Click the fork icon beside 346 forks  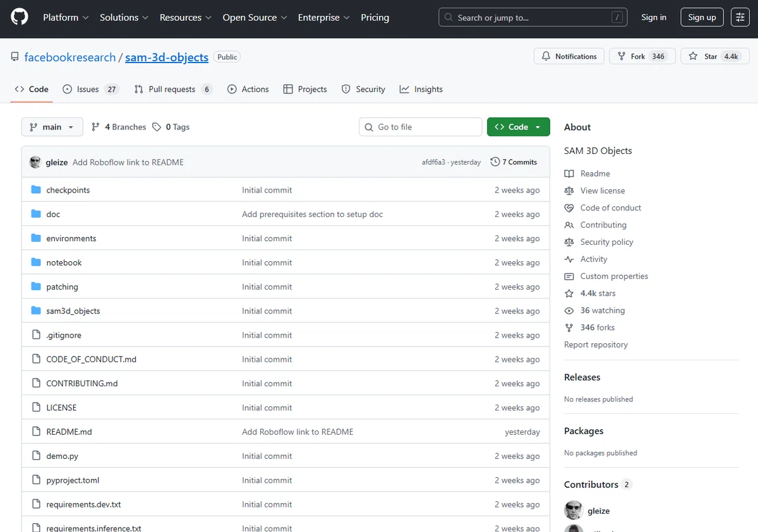[x=569, y=328]
